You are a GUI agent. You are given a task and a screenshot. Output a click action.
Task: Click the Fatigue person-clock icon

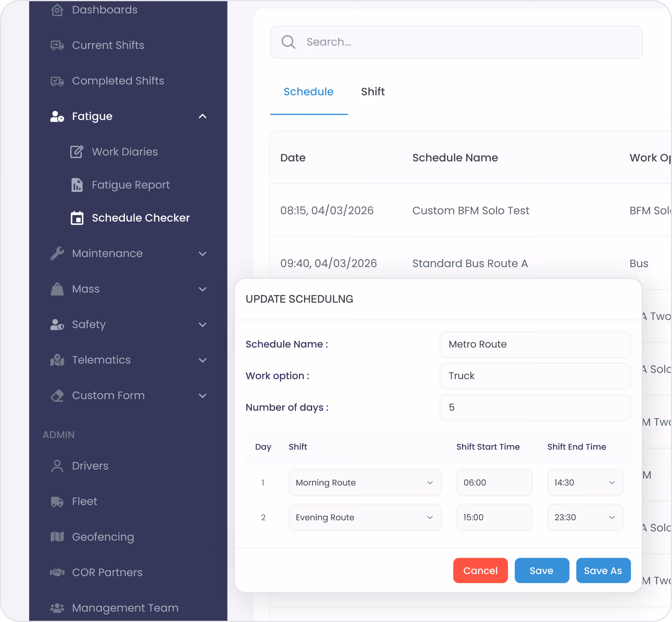click(x=57, y=117)
